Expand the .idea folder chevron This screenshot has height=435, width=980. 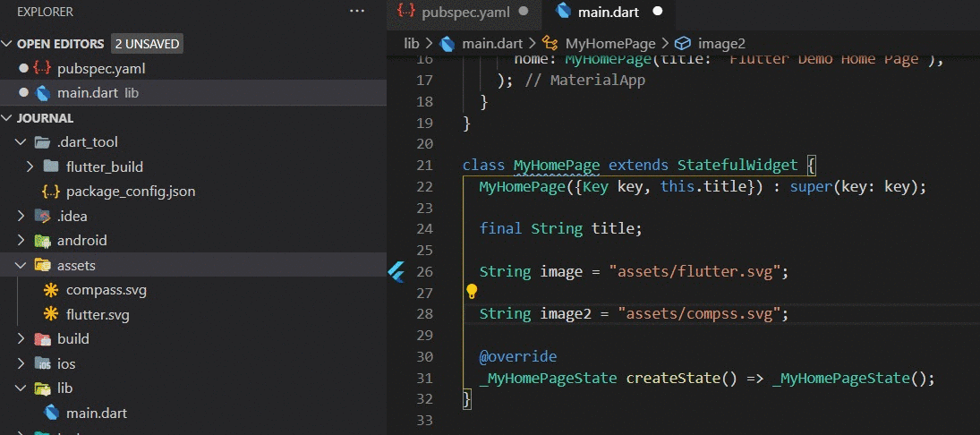tap(21, 217)
